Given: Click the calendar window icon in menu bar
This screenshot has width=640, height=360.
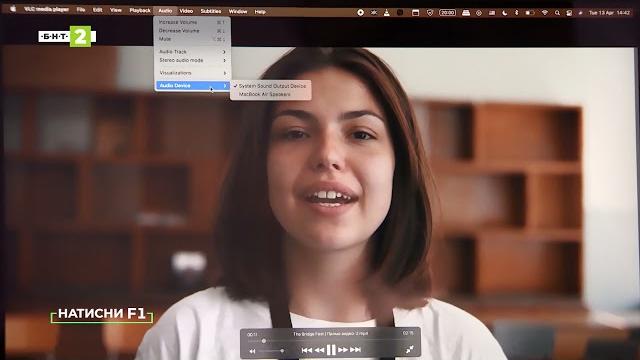Looking at the screenshot, I should tap(416, 13).
